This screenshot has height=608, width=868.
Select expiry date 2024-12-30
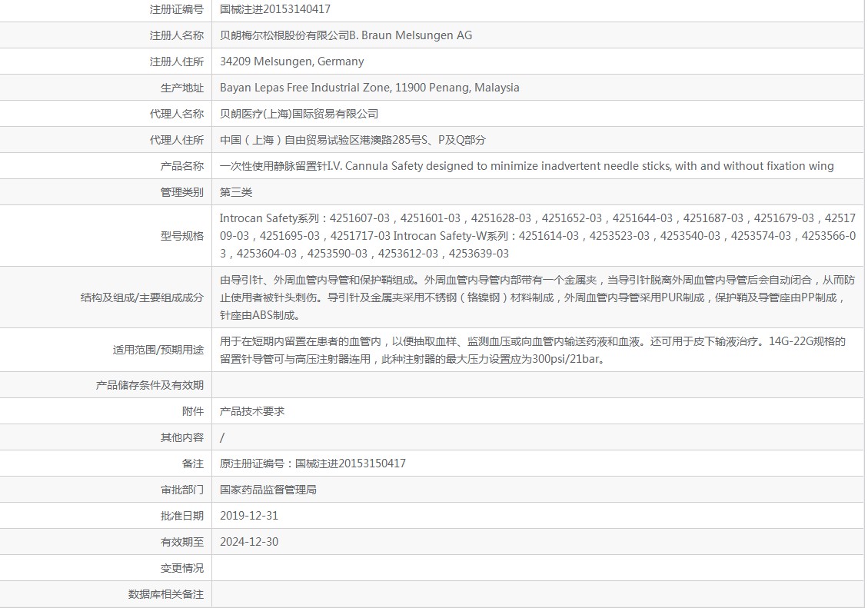(x=249, y=542)
